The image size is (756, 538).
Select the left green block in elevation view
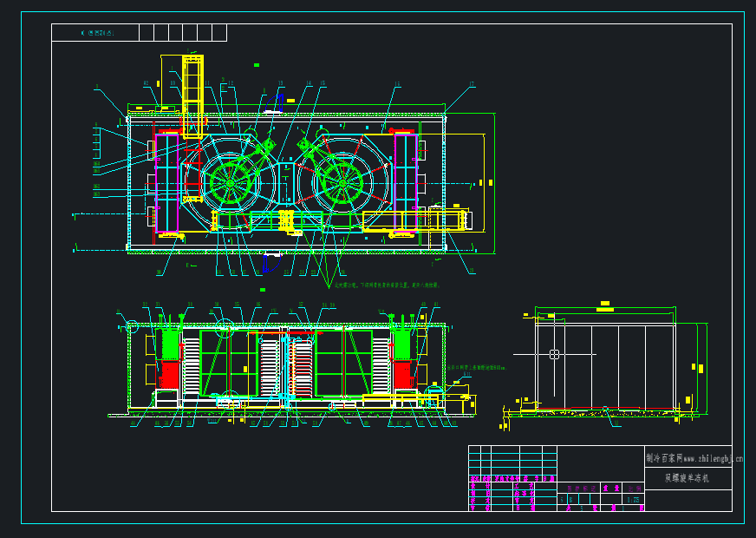coord(169,344)
